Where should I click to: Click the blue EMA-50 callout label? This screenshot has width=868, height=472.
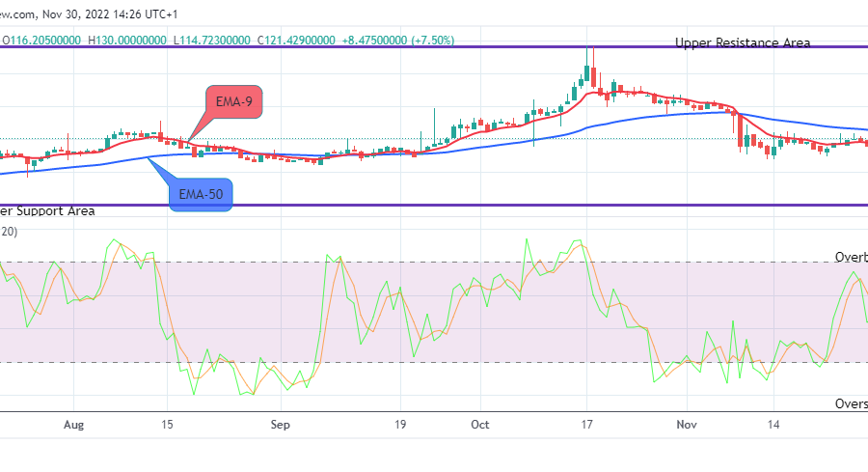pyautogui.click(x=201, y=194)
